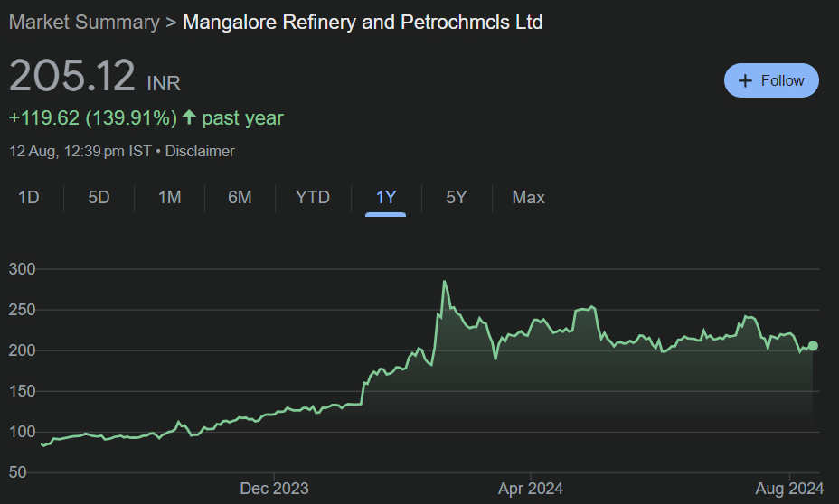This screenshot has height=504, width=839.
Task: Select the 6M time range
Action: point(240,197)
